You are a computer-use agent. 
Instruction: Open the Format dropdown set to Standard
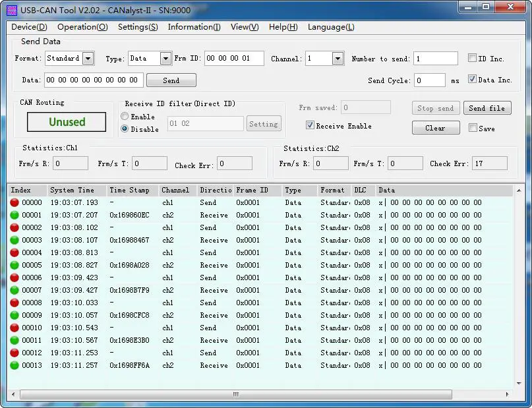tap(88, 59)
